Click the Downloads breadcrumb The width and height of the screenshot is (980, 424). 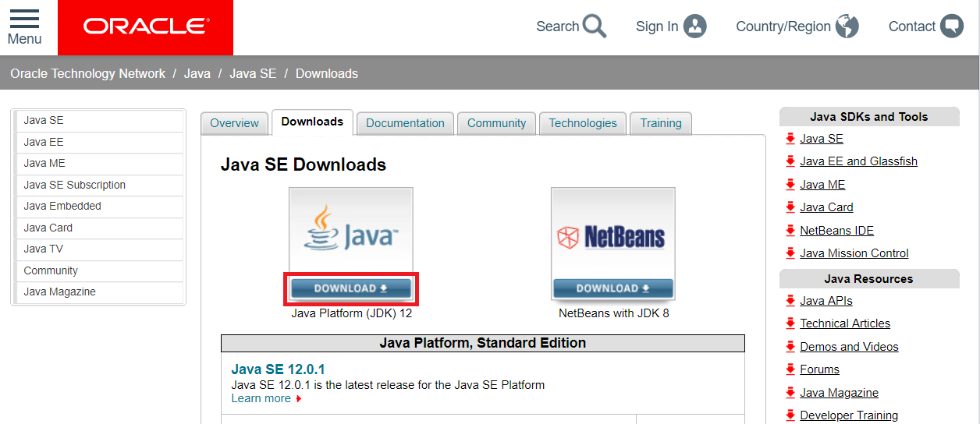tap(327, 73)
